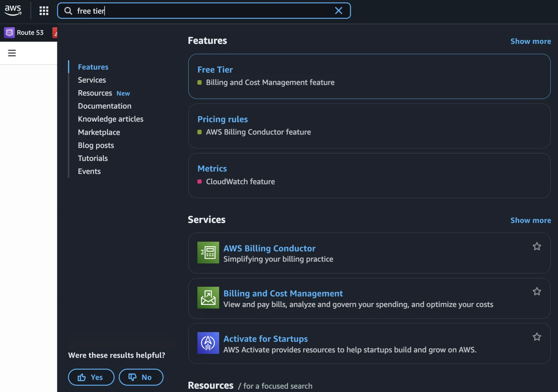The image size is (558, 392).
Task: Click 'Simplifying your billing practice' description
Action: click(278, 259)
